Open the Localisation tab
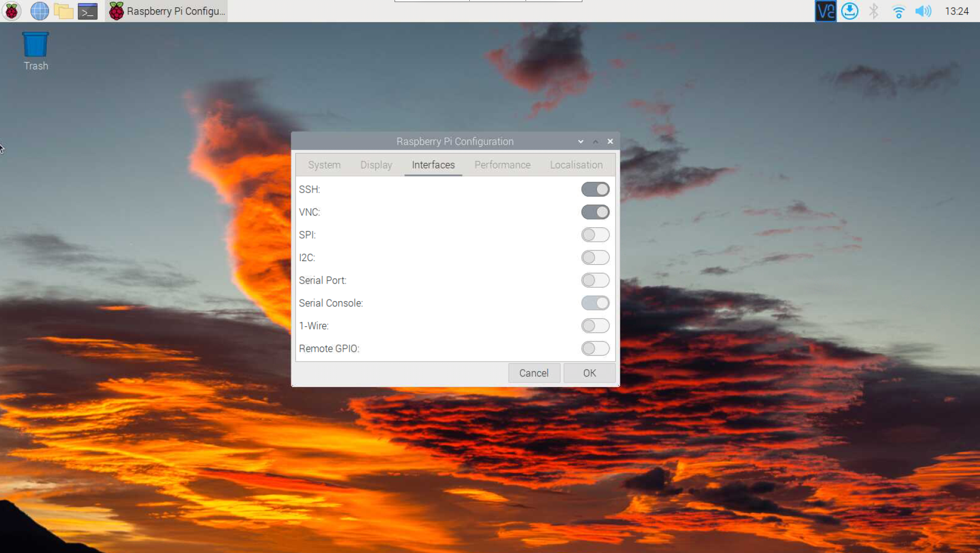 (576, 165)
